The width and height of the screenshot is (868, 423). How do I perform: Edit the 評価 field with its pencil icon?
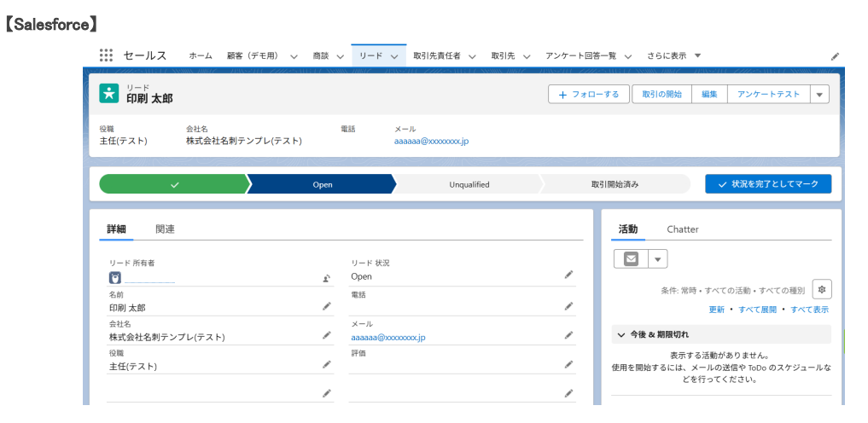coord(568,364)
